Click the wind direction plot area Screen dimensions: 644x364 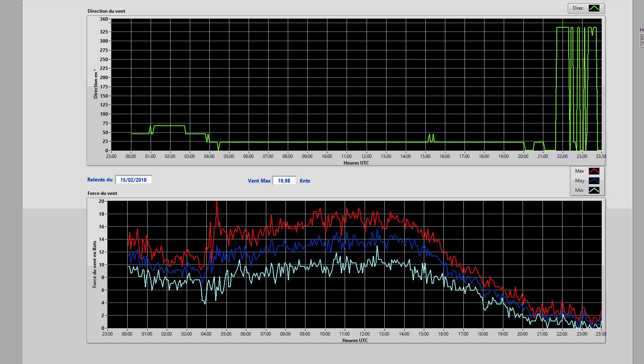pos(357,85)
